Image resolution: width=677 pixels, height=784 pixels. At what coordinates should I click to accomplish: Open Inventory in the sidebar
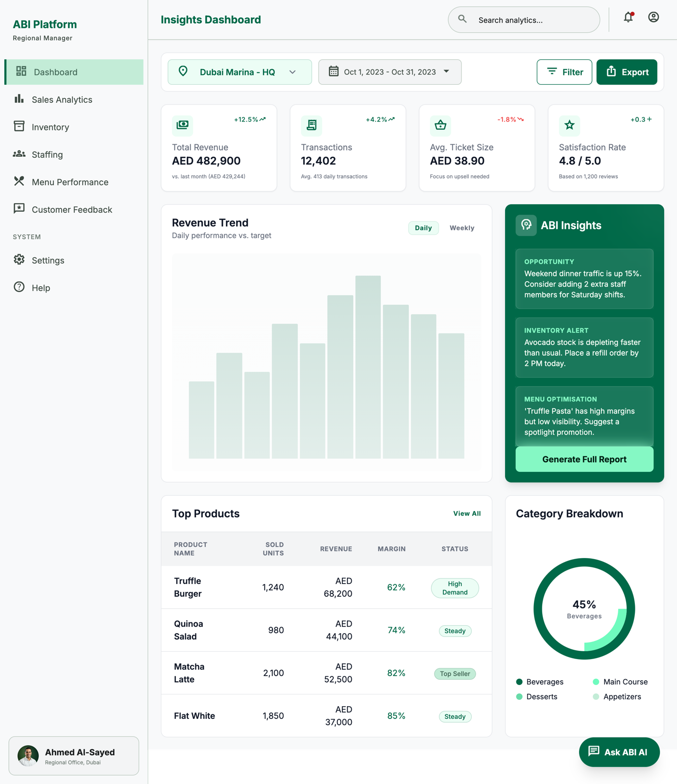(74, 127)
